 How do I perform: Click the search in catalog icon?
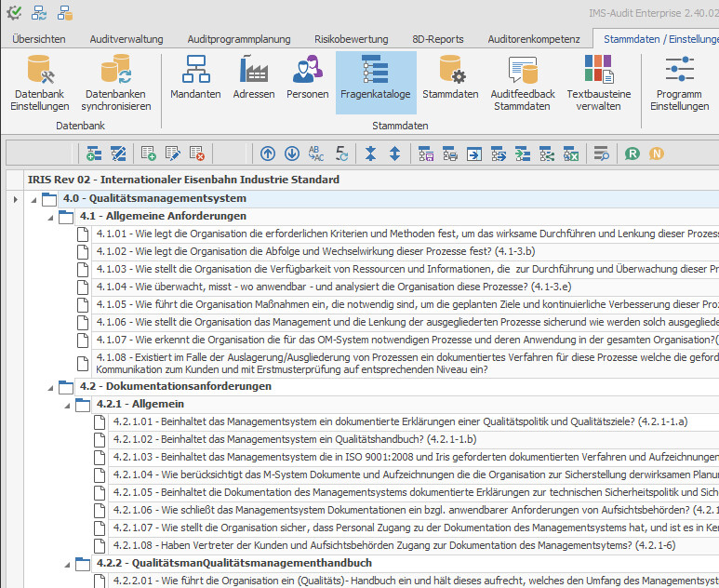tap(601, 154)
